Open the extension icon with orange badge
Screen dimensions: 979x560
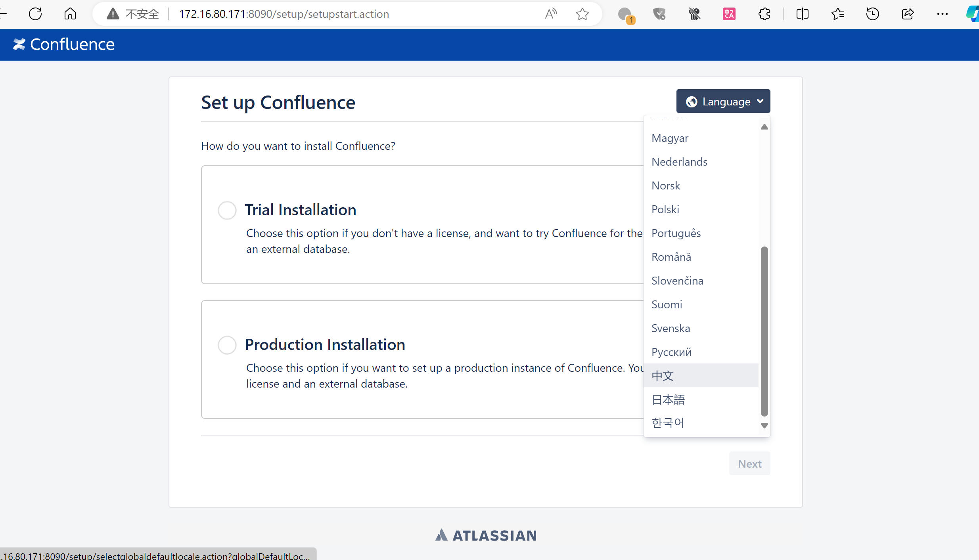626,15
